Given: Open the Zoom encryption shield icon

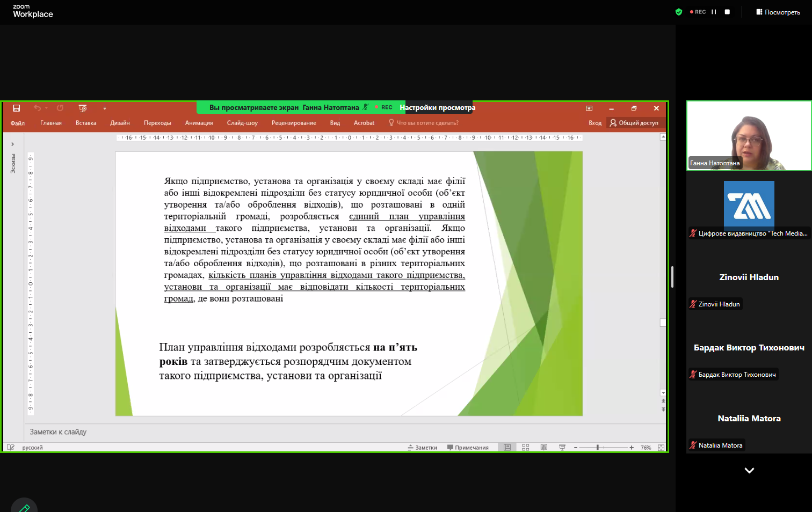Looking at the screenshot, I should click(679, 12).
